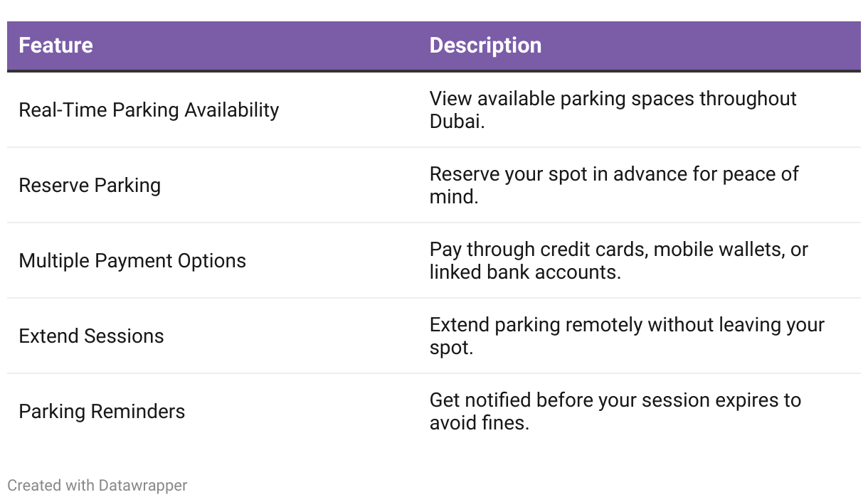Click the 'Get notified before your session' description
Viewport: 868px width, 502px height.
615,412
